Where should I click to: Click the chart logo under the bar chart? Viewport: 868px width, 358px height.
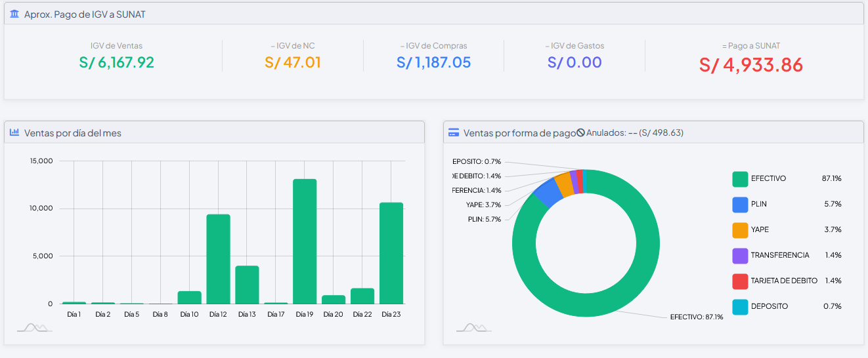click(35, 327)
